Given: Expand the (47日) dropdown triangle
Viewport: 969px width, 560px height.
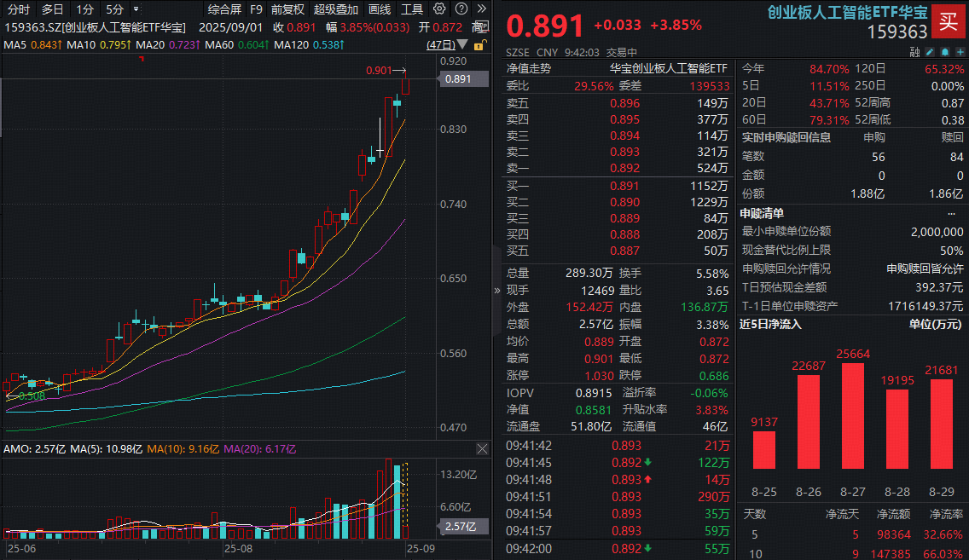Looking at the screenshot, I should [x=461, y=45].
